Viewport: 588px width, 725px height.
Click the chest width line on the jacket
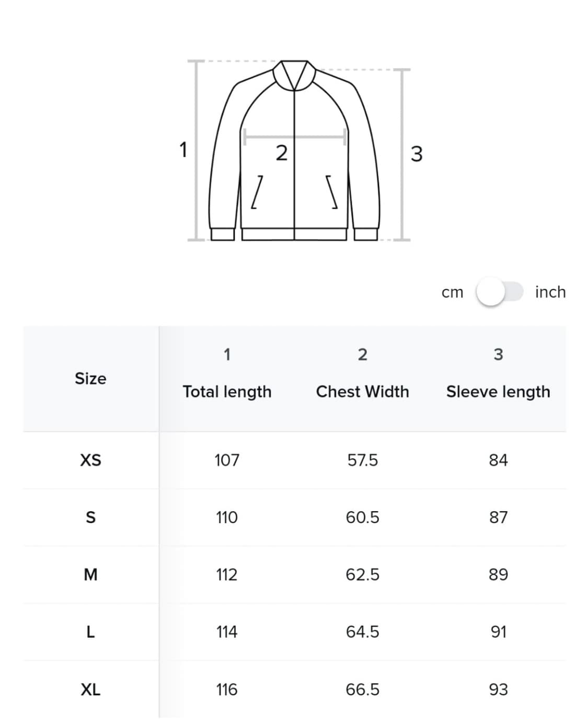point(294,138)
